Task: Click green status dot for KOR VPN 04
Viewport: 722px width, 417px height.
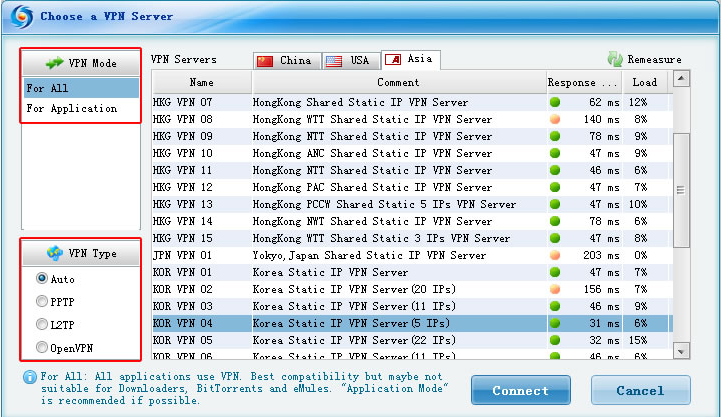Action: tap(555, 323)
